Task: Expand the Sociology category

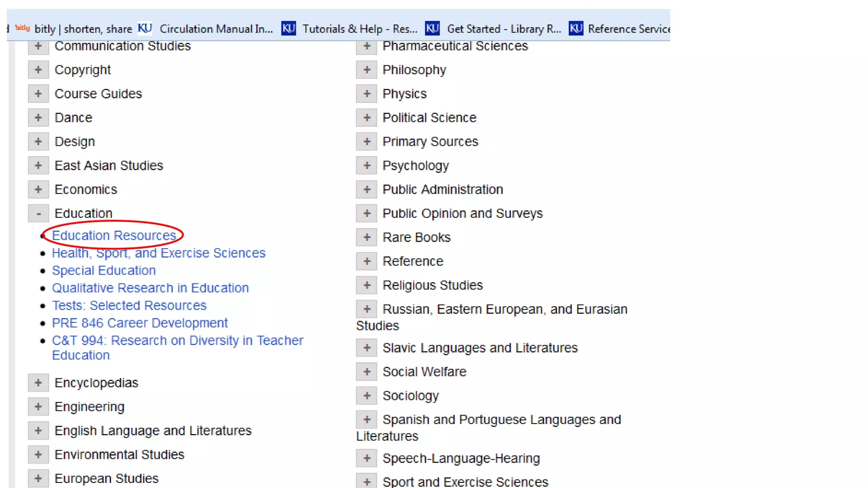Action: tap(367, 396)
